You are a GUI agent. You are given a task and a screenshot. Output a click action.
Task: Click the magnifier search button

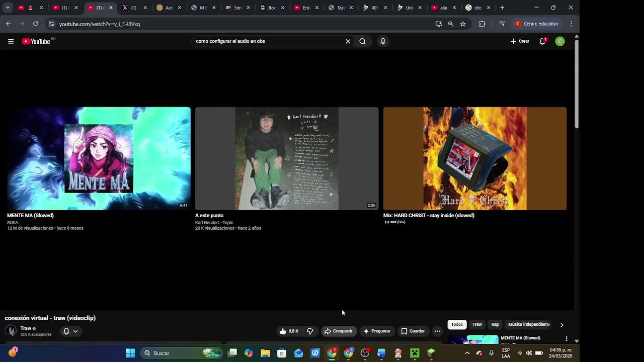362,41
